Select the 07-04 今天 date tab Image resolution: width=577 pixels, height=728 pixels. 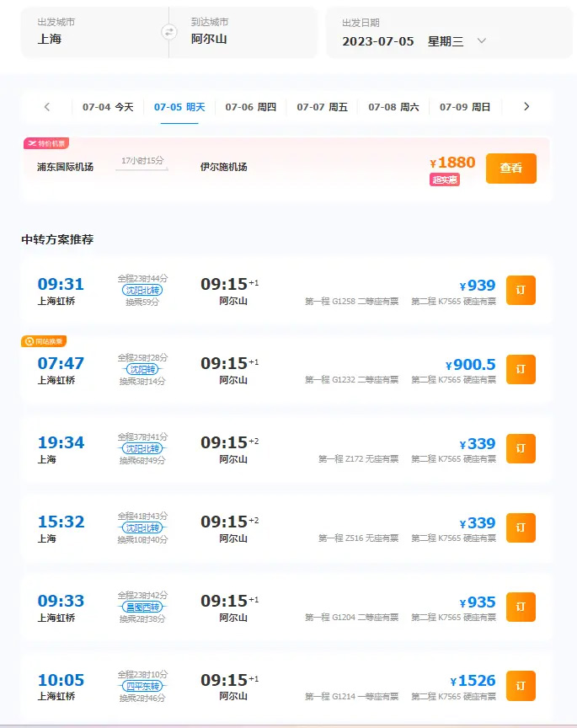pyautogui.click(x=108, y=107)
